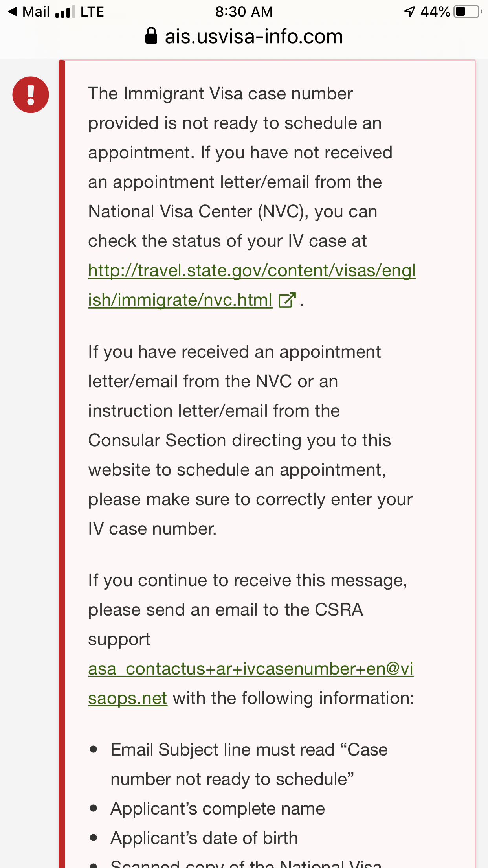Tap the 44% battery percentage
The image size is (488, 868).
pyautogui.click(x=435, y=12)
